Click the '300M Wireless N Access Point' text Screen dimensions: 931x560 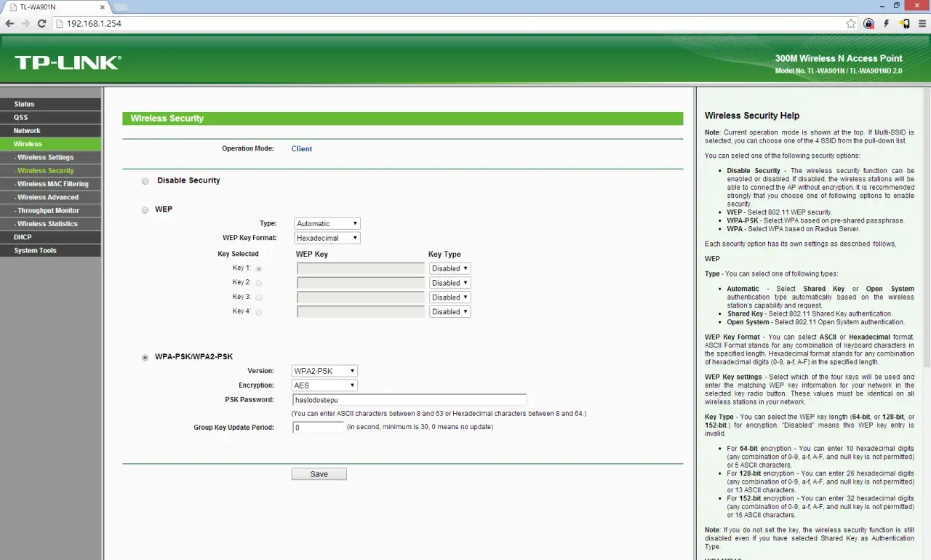(x=839, y=58)
